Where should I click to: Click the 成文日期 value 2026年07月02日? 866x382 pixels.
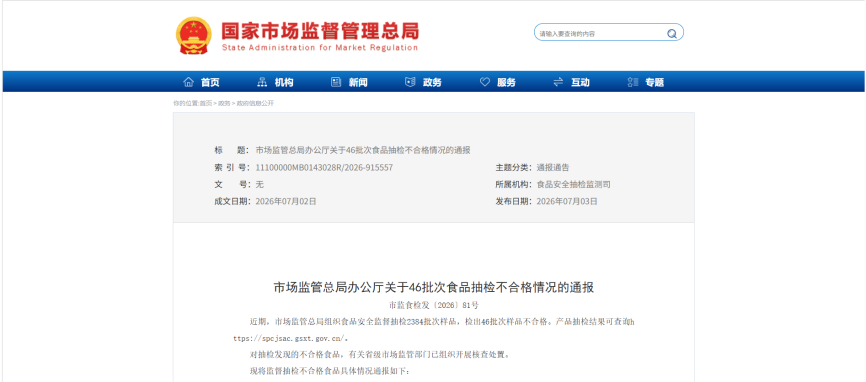(286, 201)
